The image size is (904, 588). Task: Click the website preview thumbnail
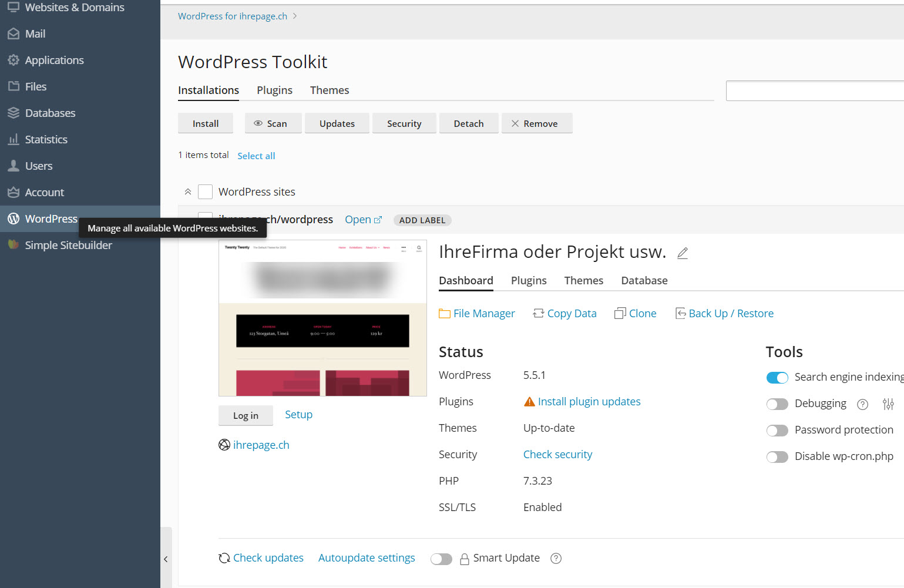322,318
